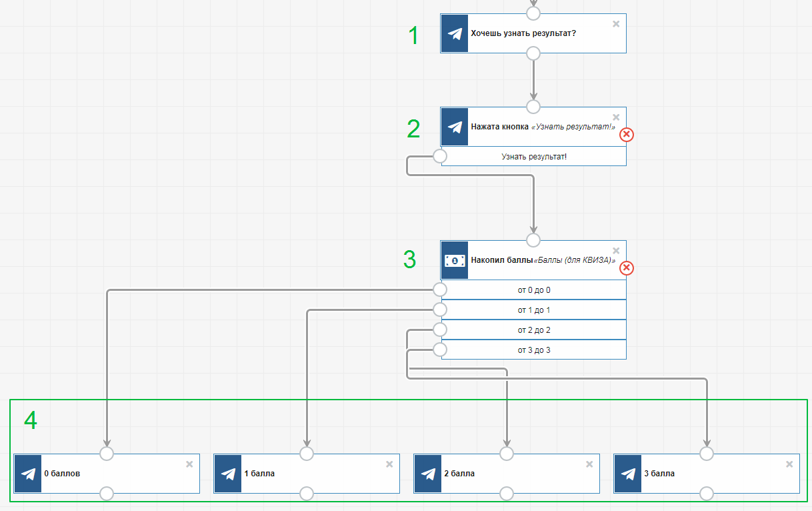Click the Telegram icon on "Хочешь узнать результат?" block
812x511 pixels.
tap(455, 33)
